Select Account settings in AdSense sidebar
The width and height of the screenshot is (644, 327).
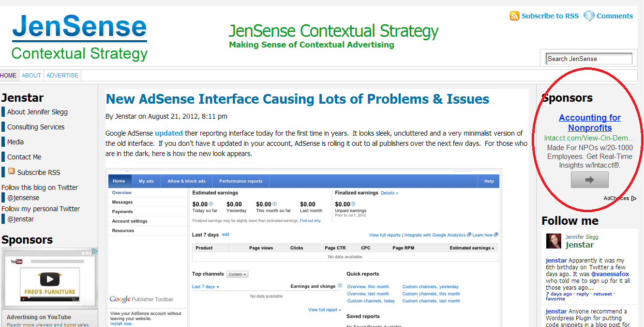point(130,221)
